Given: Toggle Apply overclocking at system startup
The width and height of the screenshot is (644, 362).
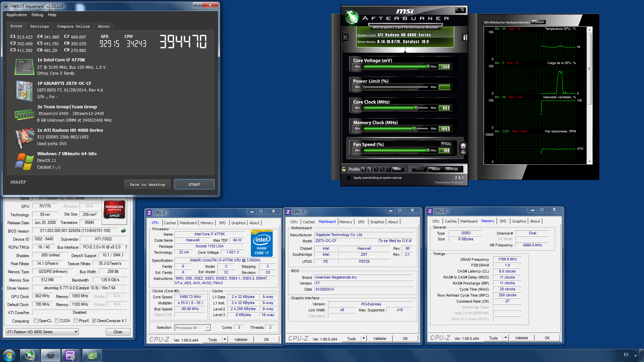Looking at the screenshot, I should click(348, 178).
